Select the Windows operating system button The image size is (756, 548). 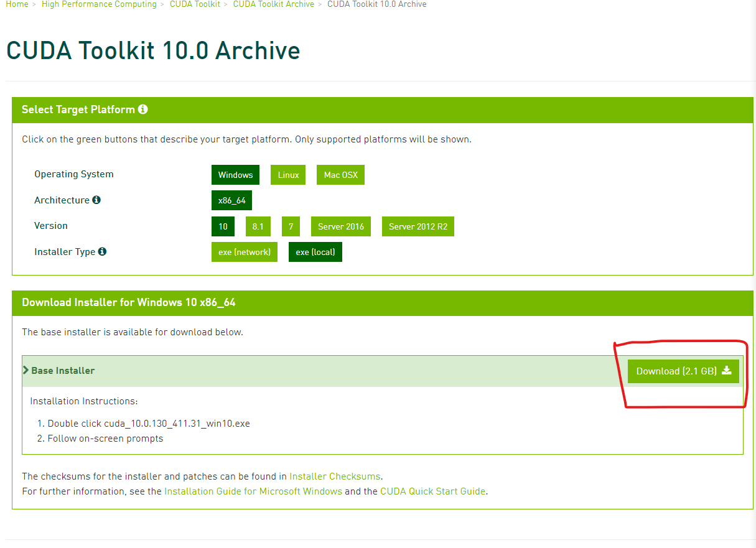(x=235, y=175)
